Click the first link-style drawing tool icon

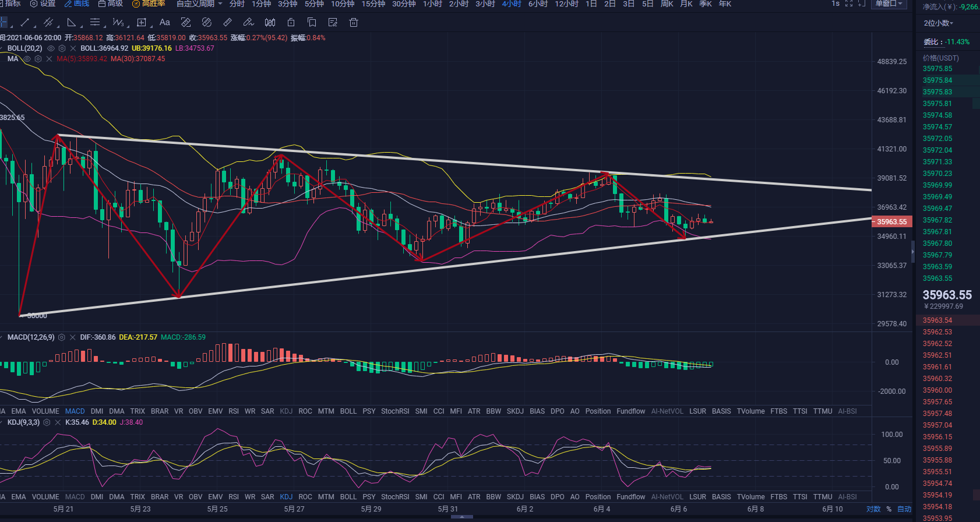(186, 23)
